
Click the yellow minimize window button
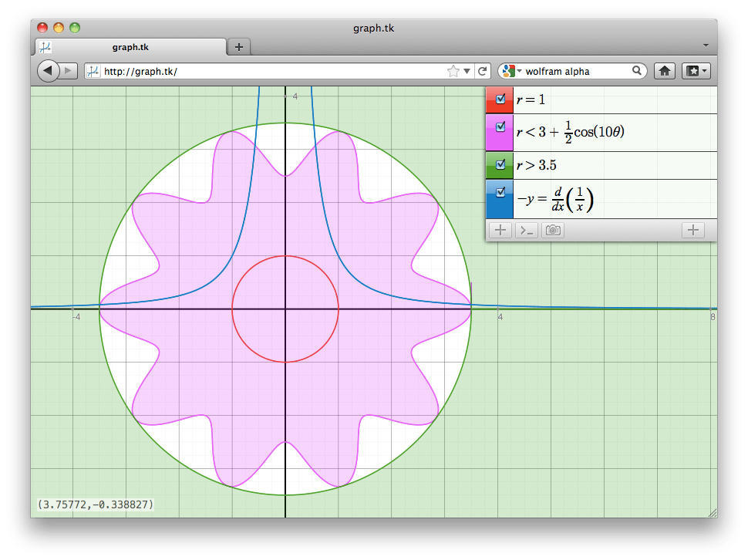(59, 28)
